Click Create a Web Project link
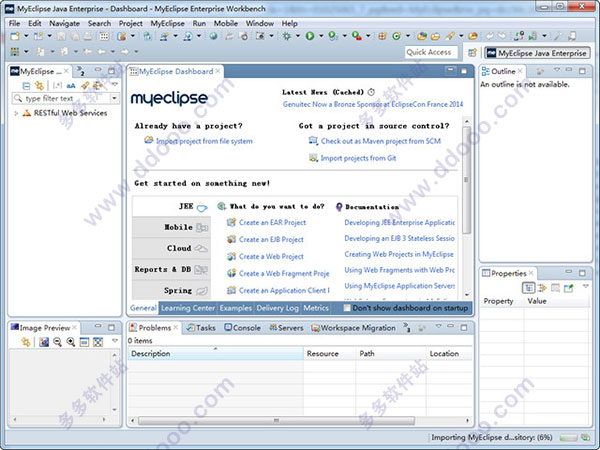The width and height of the screenshot is (600, 450). pos(271,256)
